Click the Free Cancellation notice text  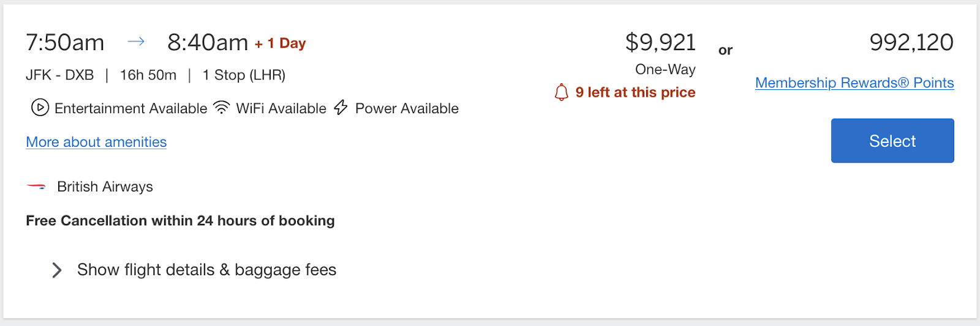coord(180,221)
